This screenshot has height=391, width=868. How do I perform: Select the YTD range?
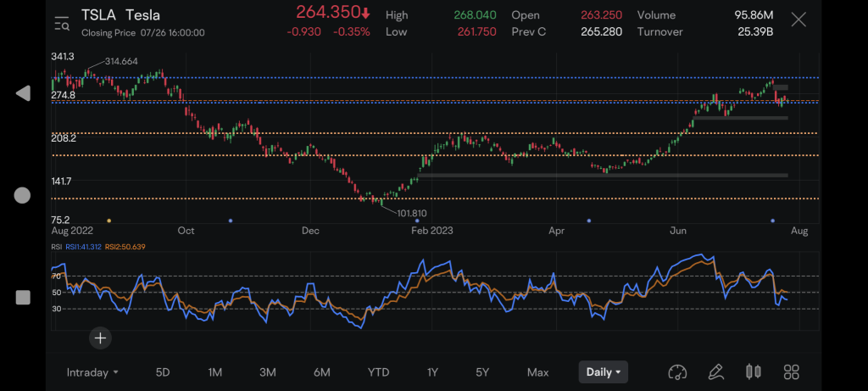[x=379, y=372]
